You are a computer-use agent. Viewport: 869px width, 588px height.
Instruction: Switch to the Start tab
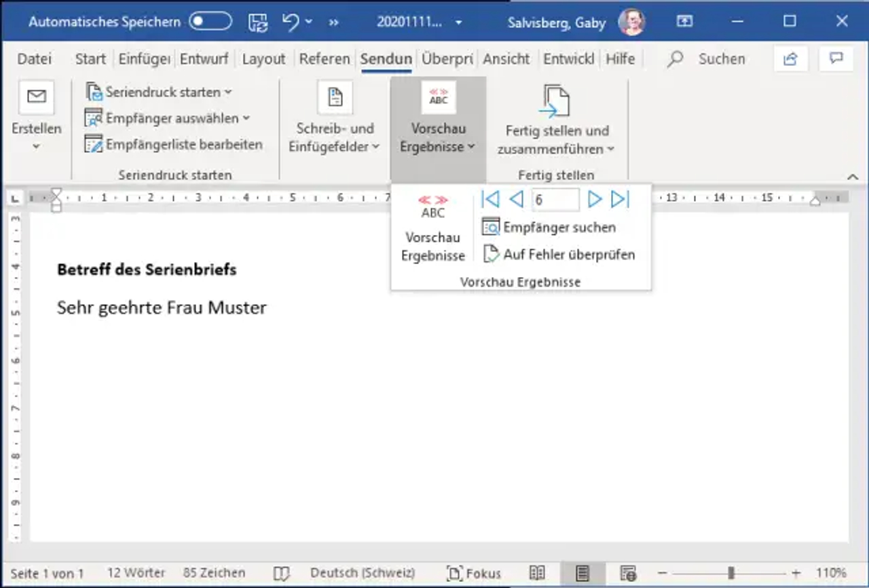coord(90,59)
